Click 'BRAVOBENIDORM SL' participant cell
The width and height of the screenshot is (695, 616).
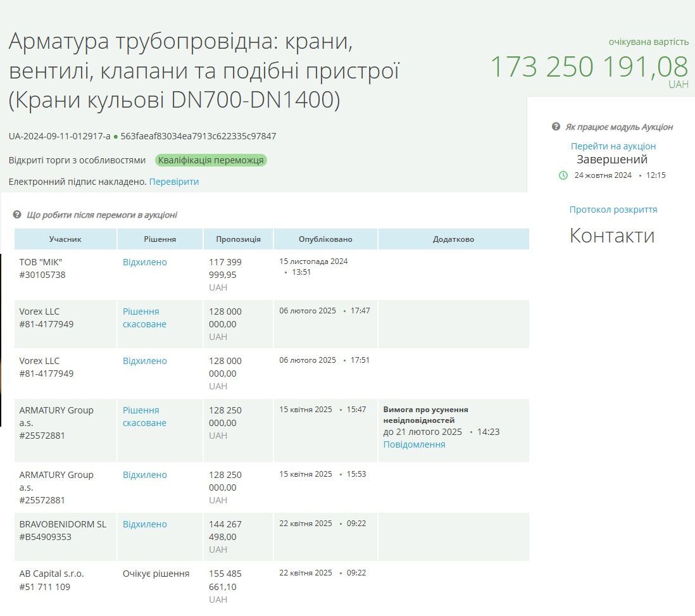pos(65,537)
